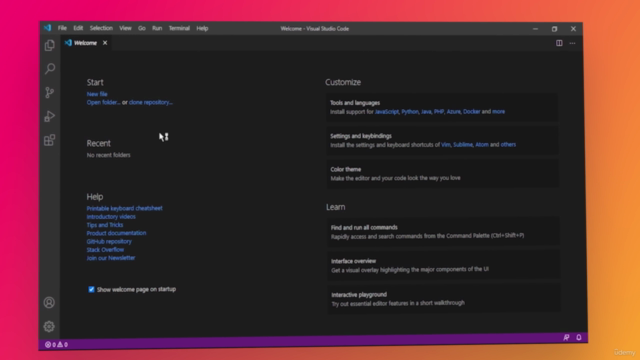This screenshot has height=360, width=640.
Task: Open the Selection menu
Action: click(x=101, y=28)
